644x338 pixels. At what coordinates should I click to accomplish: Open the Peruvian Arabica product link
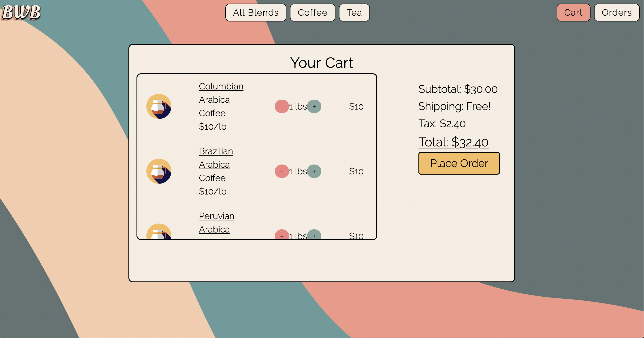point(217,216)
